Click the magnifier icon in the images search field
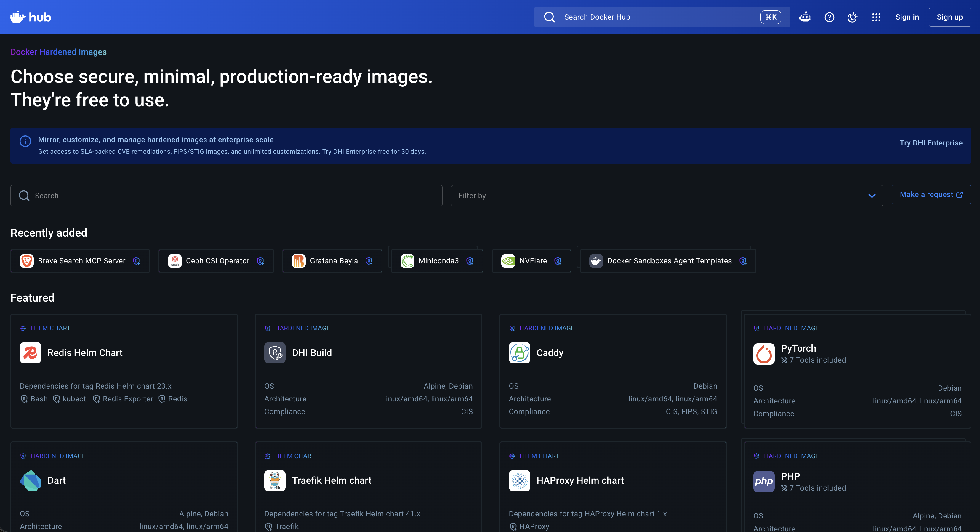Viewport: 980px width, 532px height. pyautogui.click(x=24, y=196)
